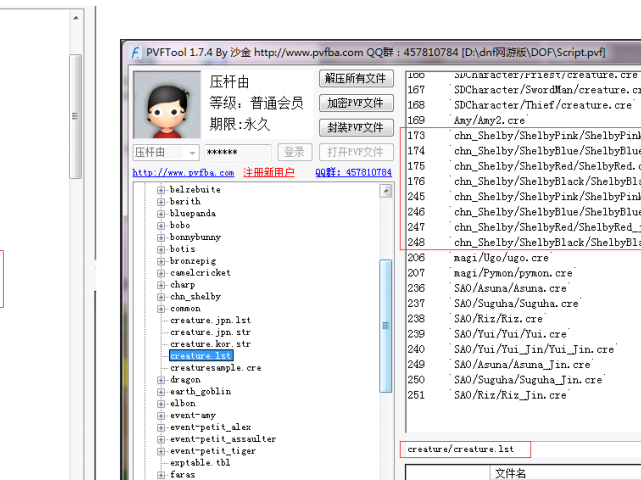Click the password input field

point(235,152)
